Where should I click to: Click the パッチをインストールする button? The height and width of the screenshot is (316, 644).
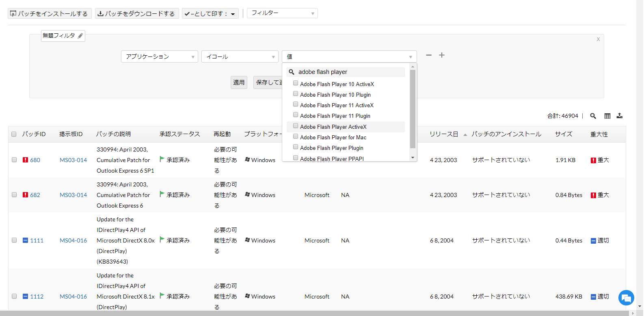50,14
